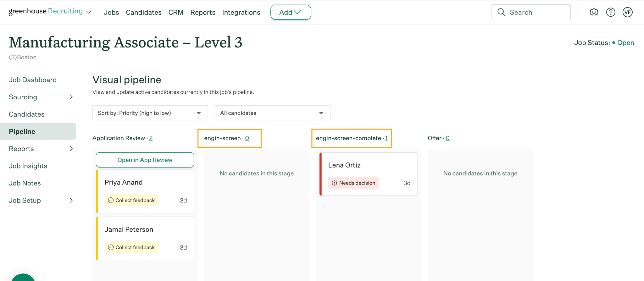Screen dimensions: 644x281
Task: Open Lena Ortiz's candidate card
Action: (369, 174)
